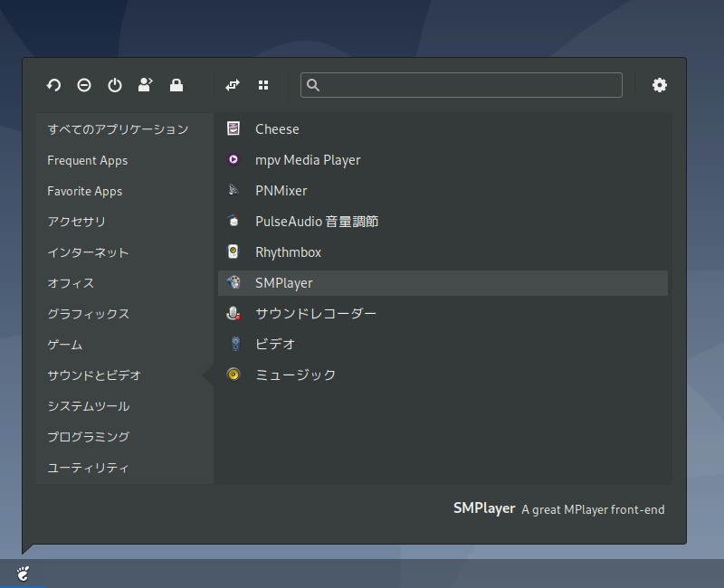This screenshot has width=724, height=588.
Task: Click the Rhythmbox speaker icon
Action: pos(233,251)
